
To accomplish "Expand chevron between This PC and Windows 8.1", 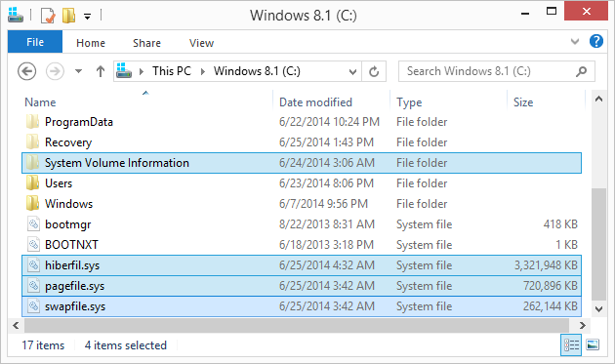I will click(203, 71).
